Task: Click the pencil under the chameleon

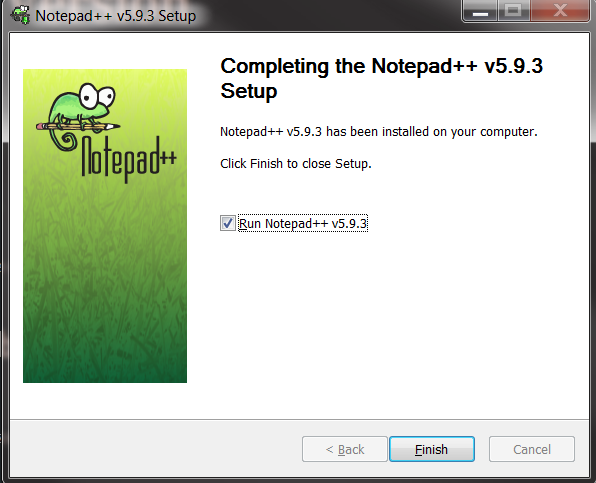Action: tap(78, 126)
